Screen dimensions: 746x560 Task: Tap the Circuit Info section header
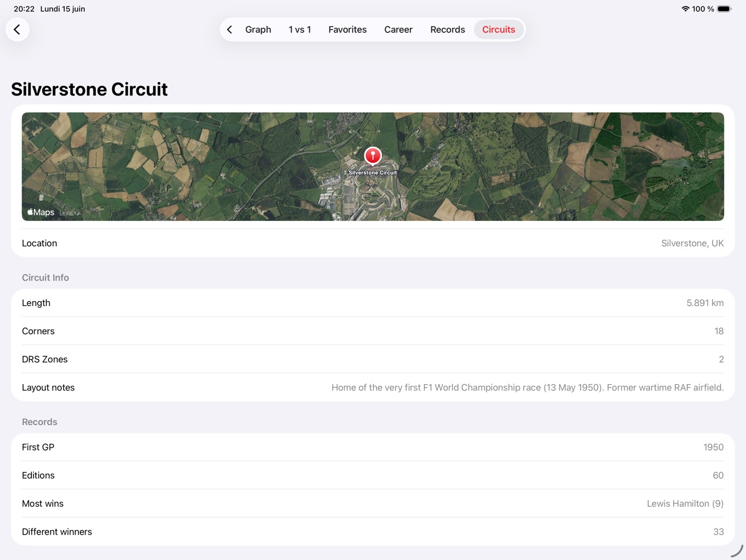pyautogui.click(x=45, y=278)
